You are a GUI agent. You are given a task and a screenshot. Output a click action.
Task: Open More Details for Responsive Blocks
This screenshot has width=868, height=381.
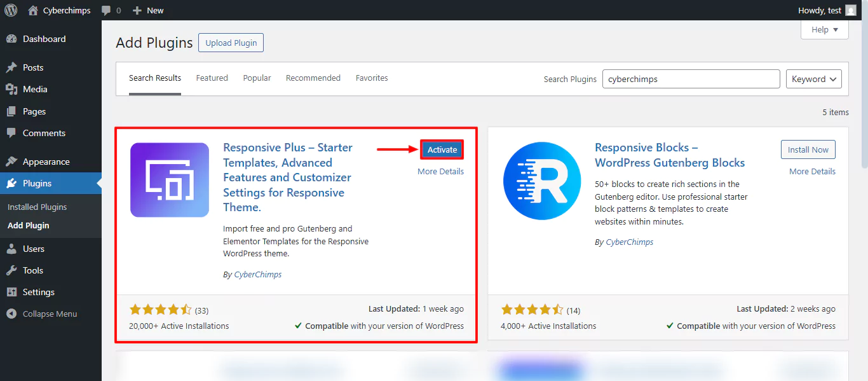click(813, 171)
